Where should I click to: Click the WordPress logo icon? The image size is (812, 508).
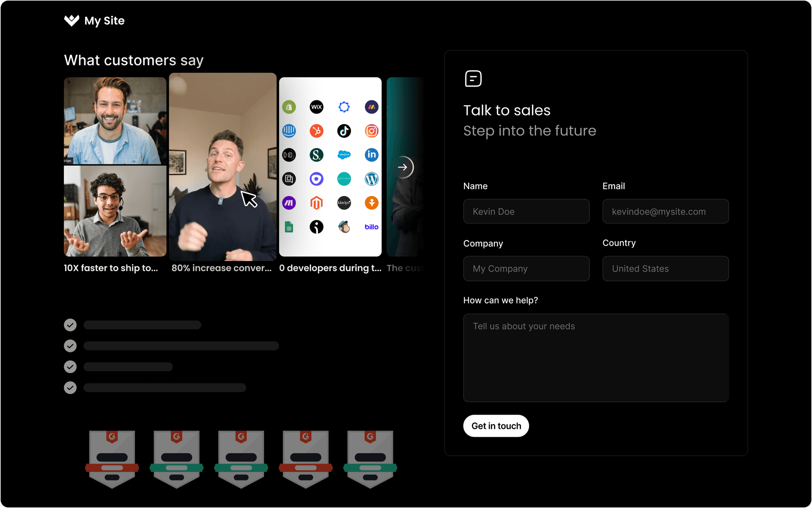tap(372, 179)
